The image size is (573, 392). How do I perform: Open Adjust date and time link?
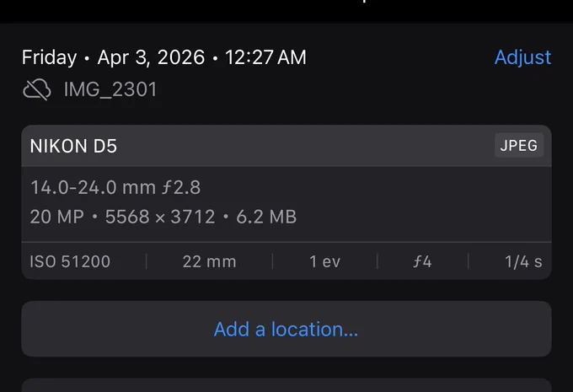click(x=522, y=57)
